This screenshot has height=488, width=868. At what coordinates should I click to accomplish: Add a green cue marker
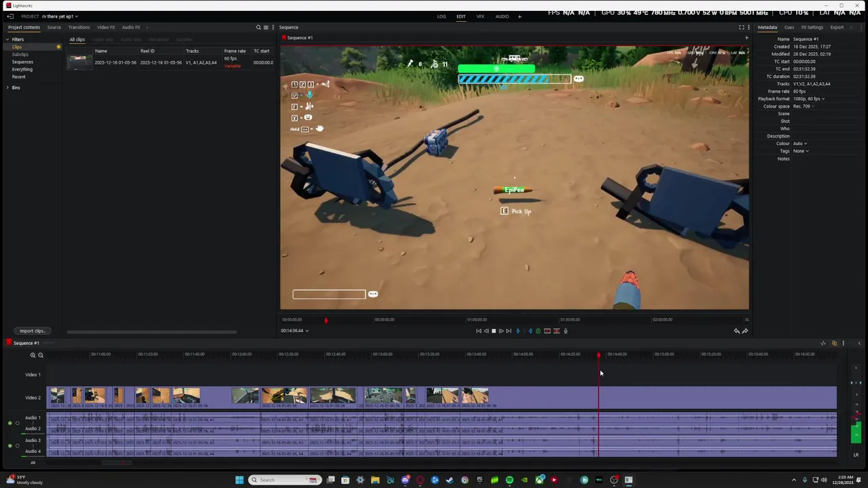538,331
